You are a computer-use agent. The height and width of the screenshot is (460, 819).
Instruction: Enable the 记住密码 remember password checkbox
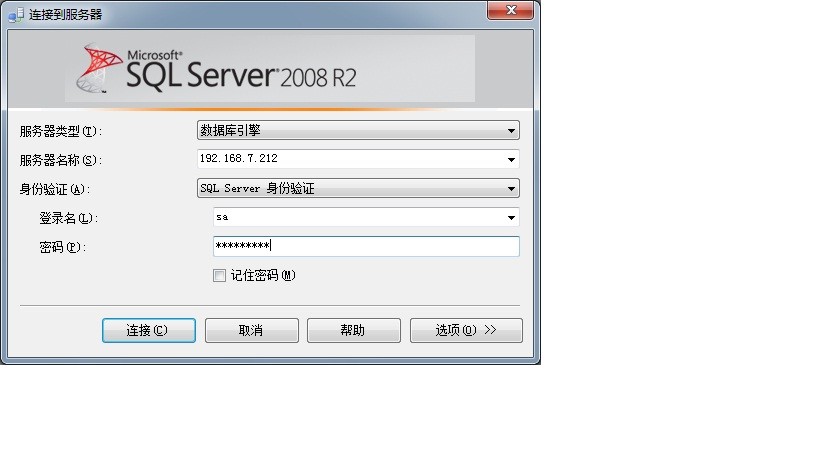219,275
